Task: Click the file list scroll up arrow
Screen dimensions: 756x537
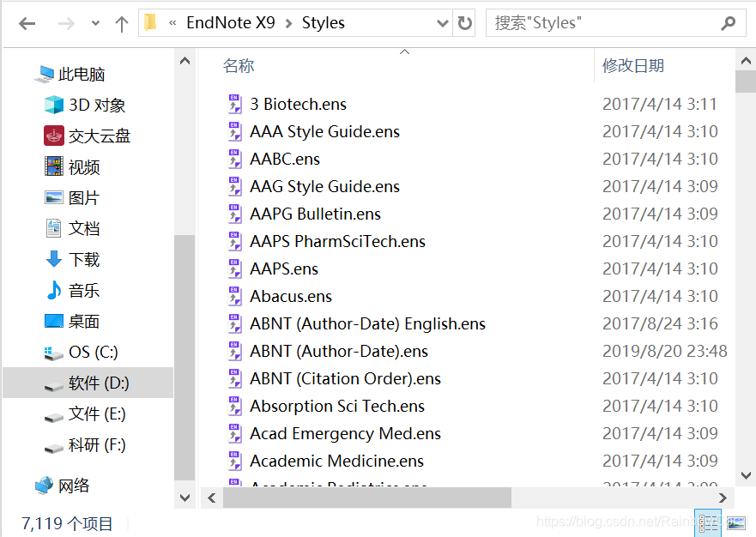Action: 746,61
